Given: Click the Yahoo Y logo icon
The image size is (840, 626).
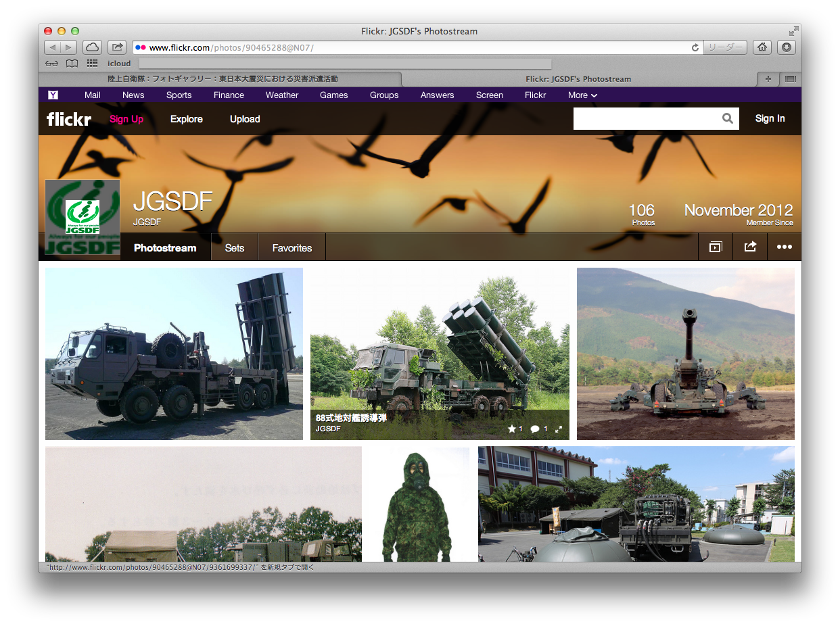Looking at the screenshot, I should click(53, 95).
